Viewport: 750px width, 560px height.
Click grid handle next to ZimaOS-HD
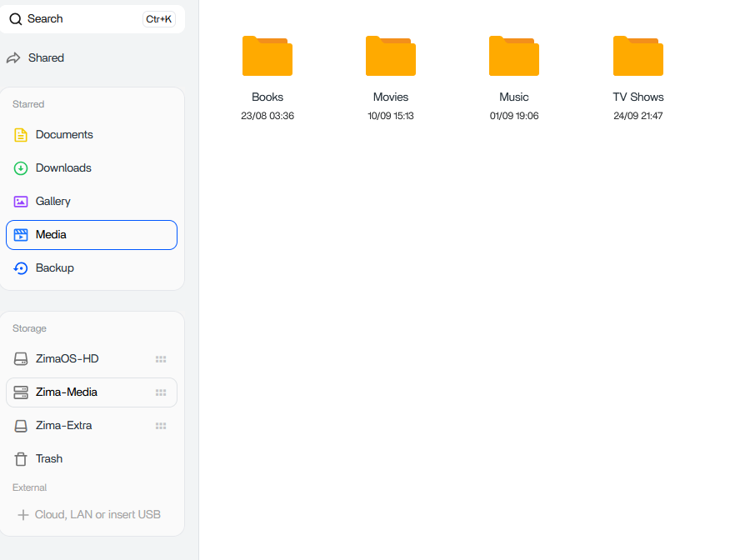click(x=161, y=359)
